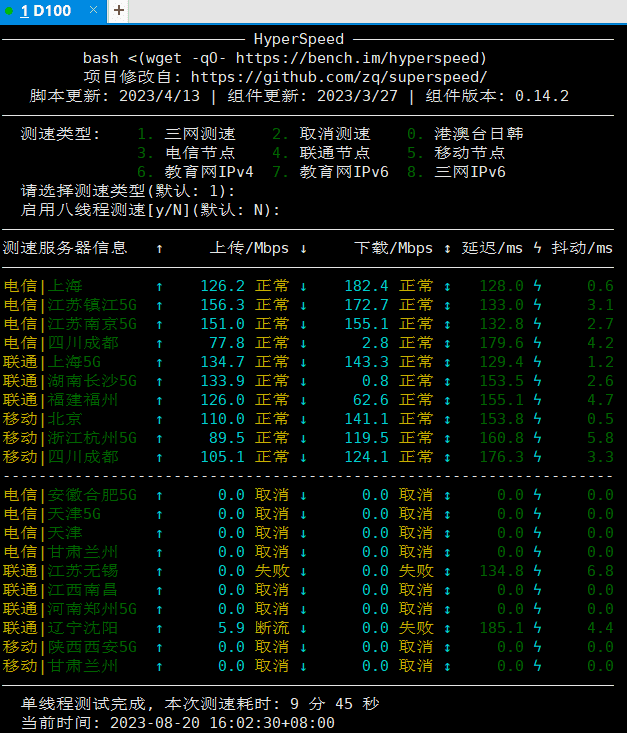Click 移动|四川成都 server name
This screenshot has height=733, width=627.
[61, 457]
